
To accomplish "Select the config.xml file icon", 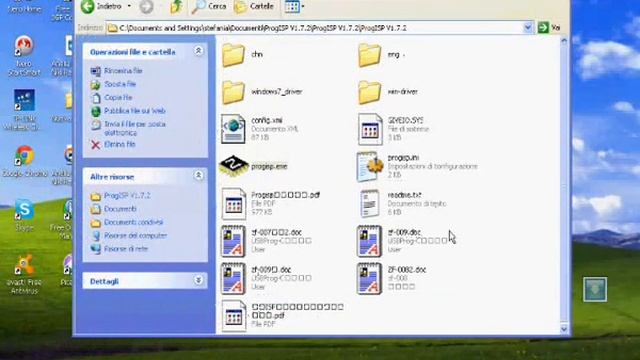I will [233, 129].
